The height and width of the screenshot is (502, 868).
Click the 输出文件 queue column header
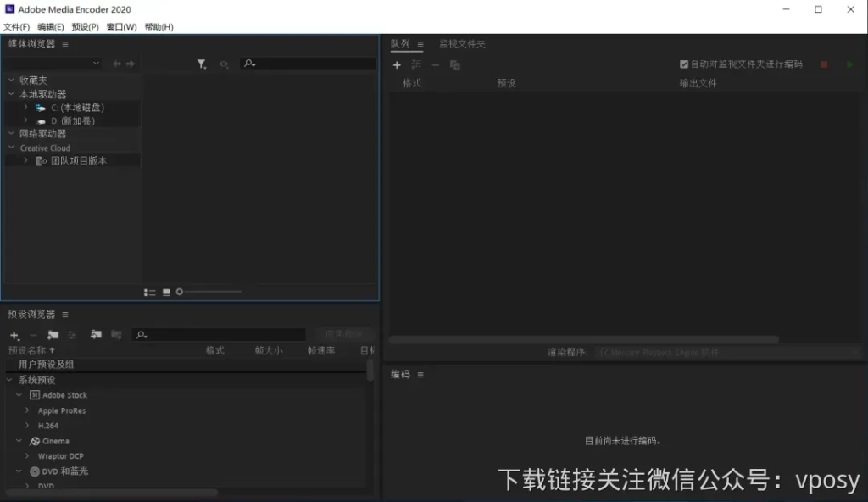[698, 84]
